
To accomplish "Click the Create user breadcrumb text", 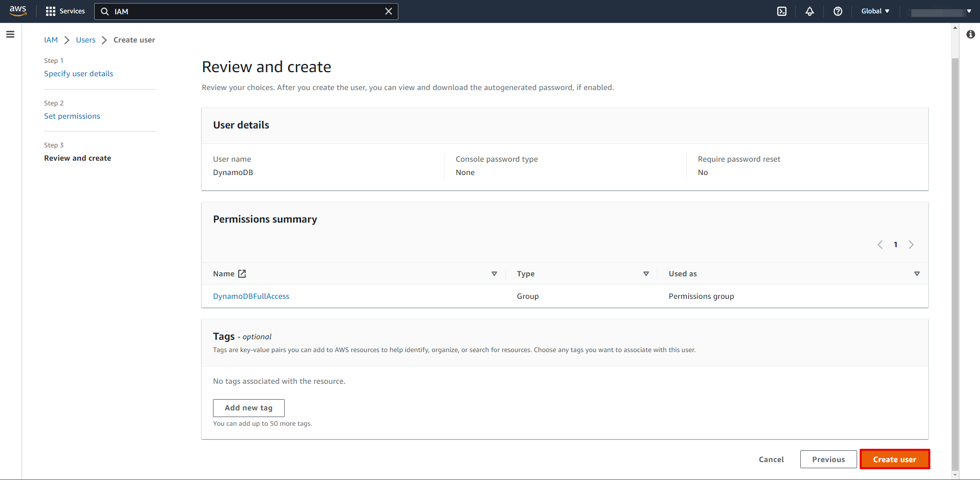I will (134, 40).
